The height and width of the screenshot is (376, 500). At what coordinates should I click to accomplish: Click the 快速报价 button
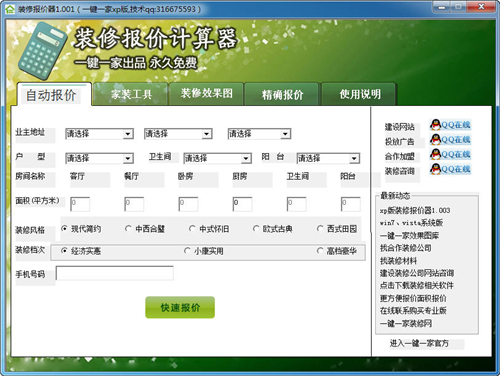pos(180,307)
